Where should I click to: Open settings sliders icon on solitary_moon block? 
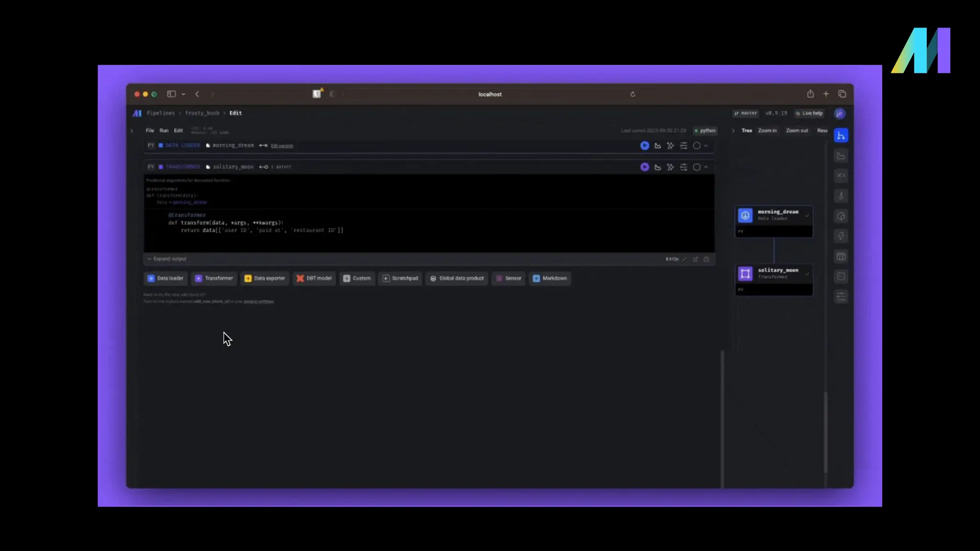683,167
